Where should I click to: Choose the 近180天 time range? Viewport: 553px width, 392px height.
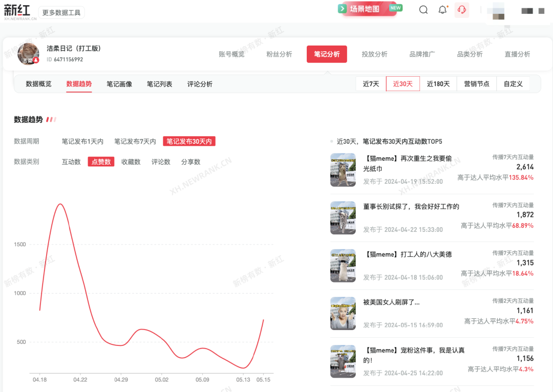(x=438, y=84)
